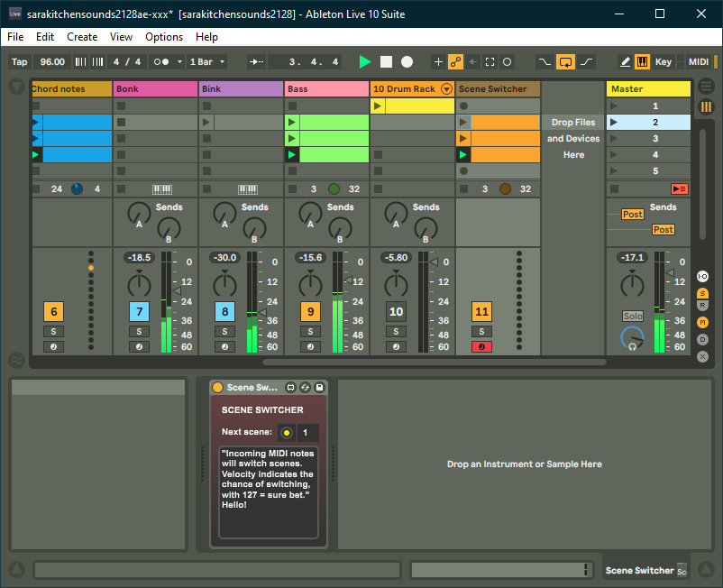Open the 1 Bar quantization dropdown
Image resolution: width=723 pixels, height=588 pixels.
pyautogui.click(x=207, y=62)
